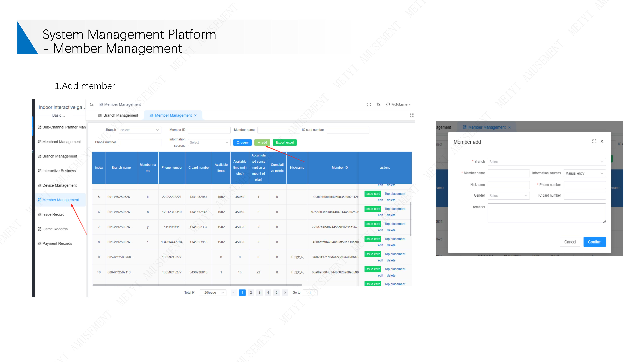
Task: Close the Member Management tab
Action: 195,115
